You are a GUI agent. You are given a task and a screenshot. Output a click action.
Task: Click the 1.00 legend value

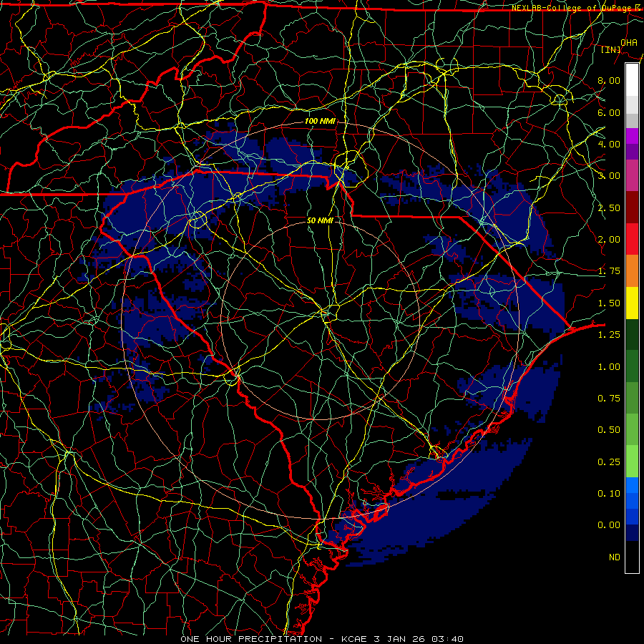coord(609,367)
